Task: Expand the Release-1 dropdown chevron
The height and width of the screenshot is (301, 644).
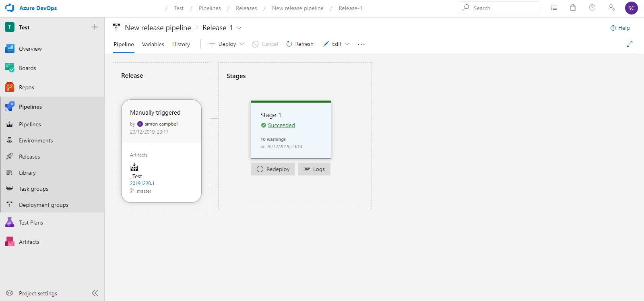Action: (x=239, y=28)
